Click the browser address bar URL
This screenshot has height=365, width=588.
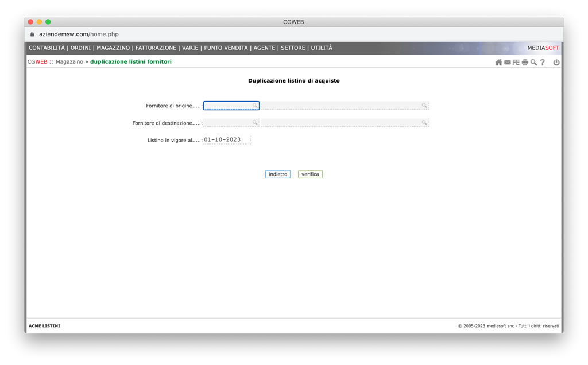tap(79, 34)
